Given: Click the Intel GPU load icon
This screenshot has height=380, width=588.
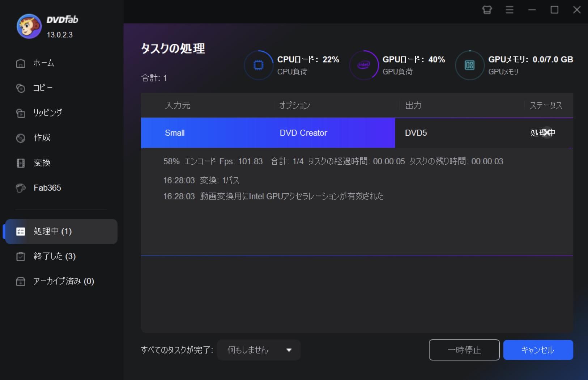Looking at the screenshot, I should [364, 65].
